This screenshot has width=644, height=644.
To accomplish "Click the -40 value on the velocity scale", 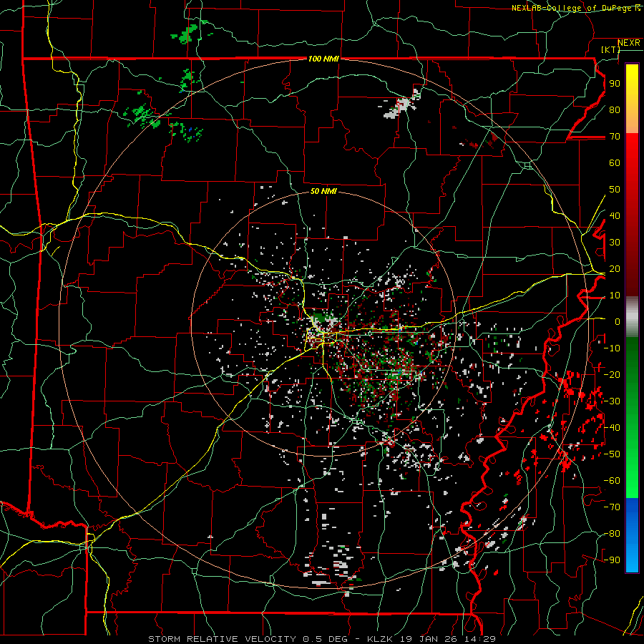I will [612, 428].
